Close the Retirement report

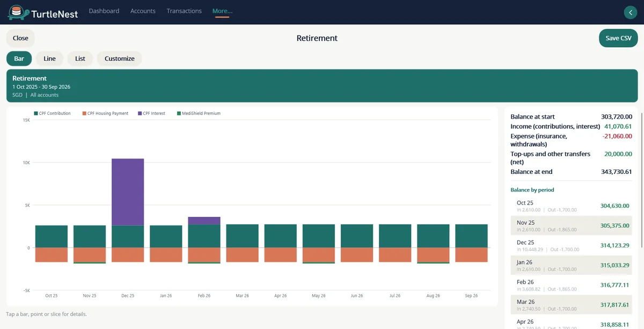[x=20, y=38]
